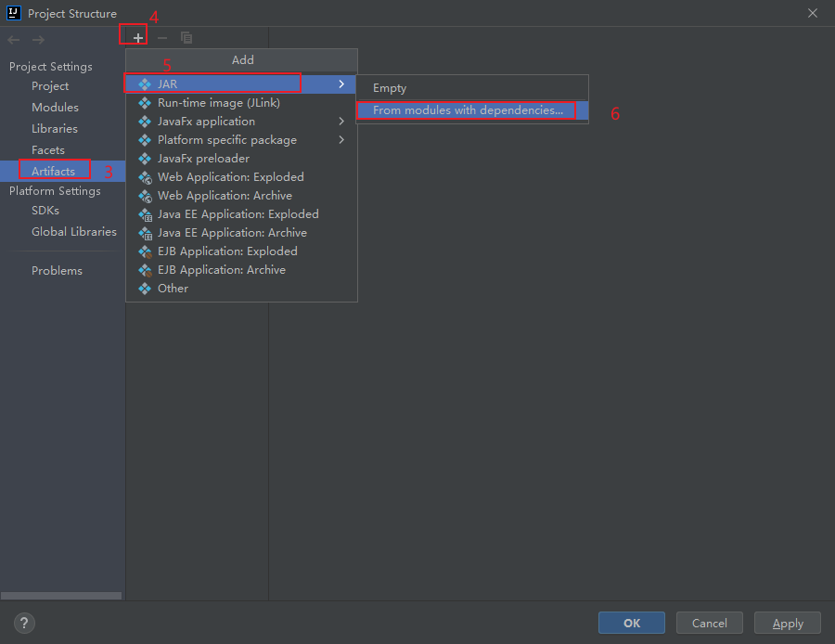
Task: Open help with the question mark button
Action: (x=24, y=624)
